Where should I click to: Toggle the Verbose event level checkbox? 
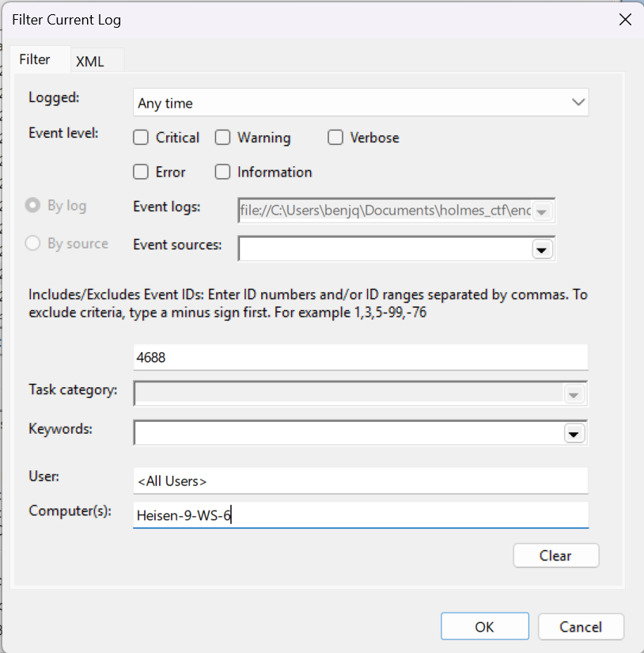tap(335, 138)
